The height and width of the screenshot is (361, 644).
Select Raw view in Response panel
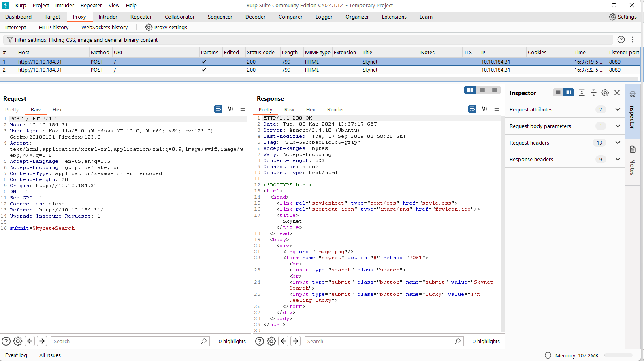click(x=289, y=109)
